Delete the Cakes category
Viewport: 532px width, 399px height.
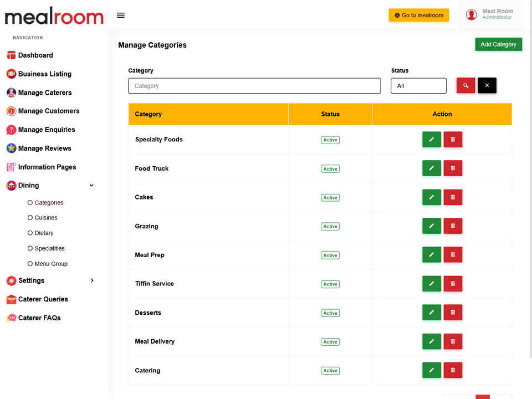pyautogui.click(x=453, y=197)
